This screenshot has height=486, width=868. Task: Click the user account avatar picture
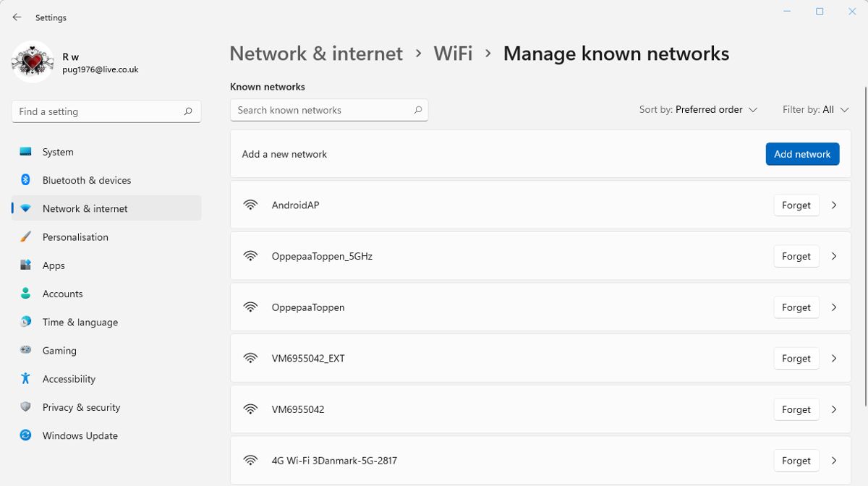pos(32,62)
